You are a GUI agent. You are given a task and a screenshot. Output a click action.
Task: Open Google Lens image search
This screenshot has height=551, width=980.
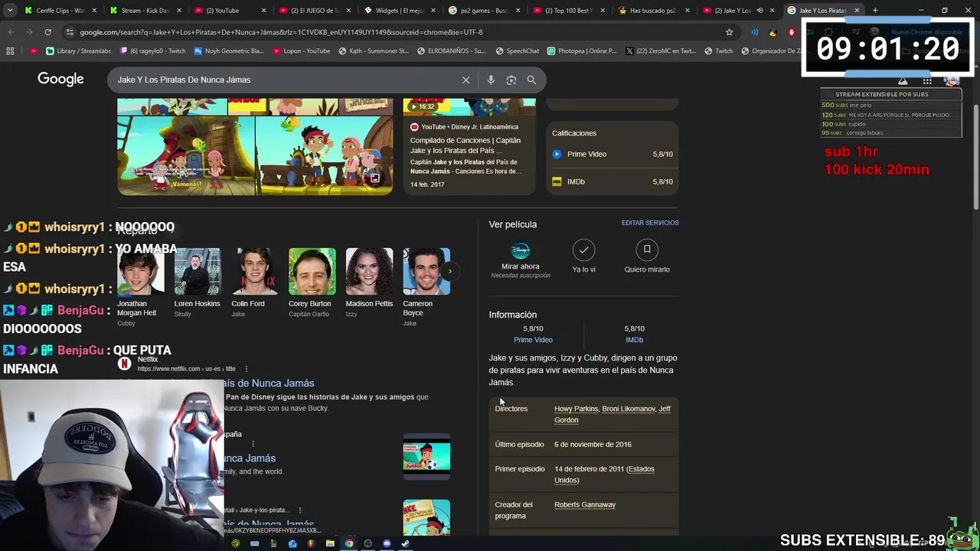pyautogui.click(x=511, y=80)
